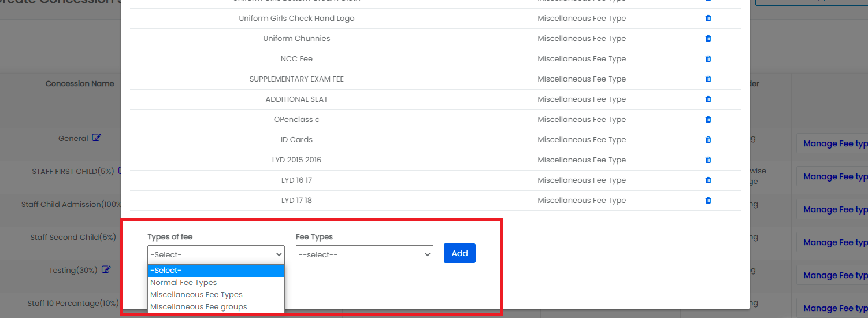Open Manage Fee type for Staff Second Child
This screenshot has width=868, height=318.
pyautogui.click(x=832, y=243)
